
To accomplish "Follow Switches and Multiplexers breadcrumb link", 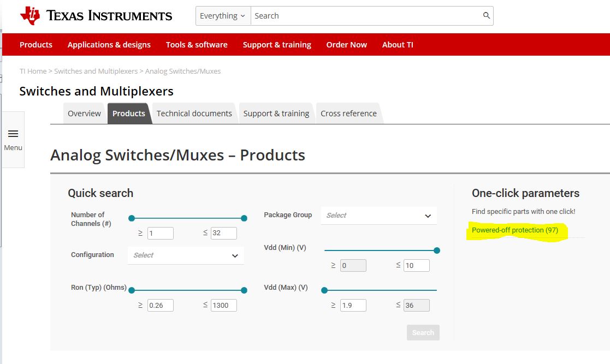I will (96, 71).
